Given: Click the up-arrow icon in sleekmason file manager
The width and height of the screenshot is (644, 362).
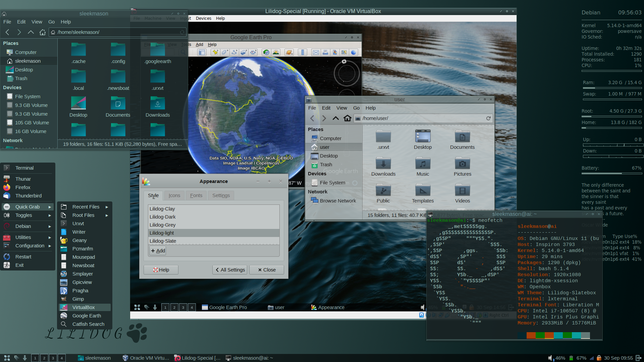Looking at the screenshot, I should [x=31, y=32].
